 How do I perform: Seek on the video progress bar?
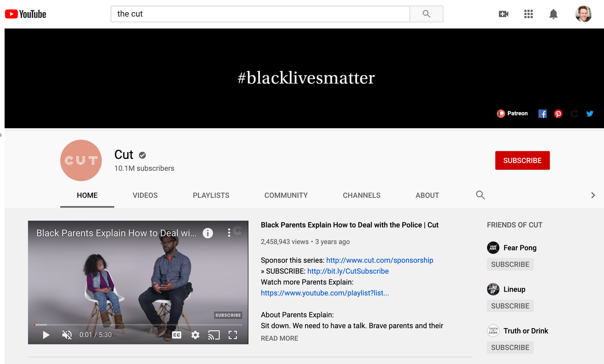point(138,325)
